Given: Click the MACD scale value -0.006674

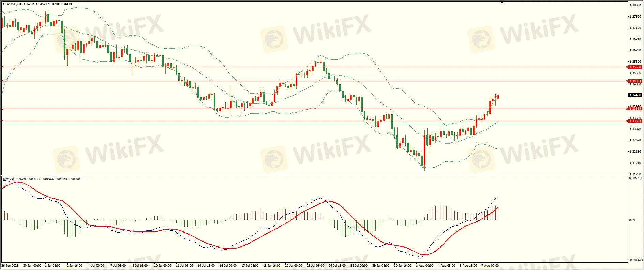Looking at the screenshot, I should pos(636,260).
